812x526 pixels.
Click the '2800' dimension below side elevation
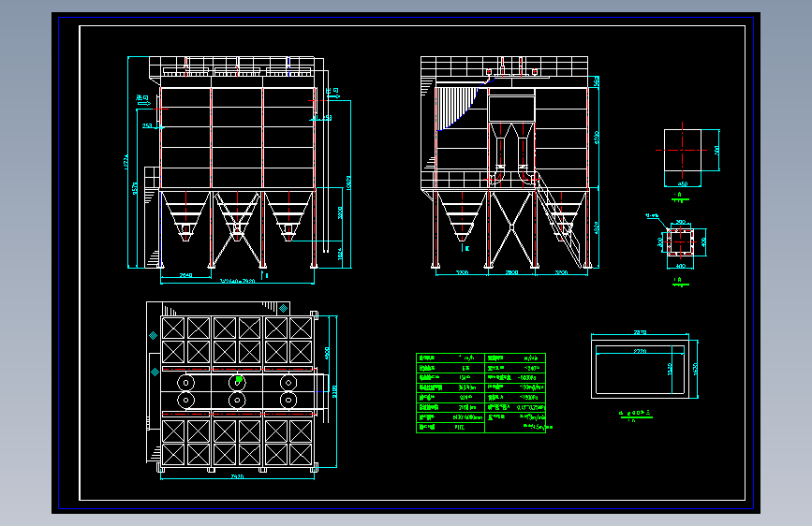tap(511, 272)
